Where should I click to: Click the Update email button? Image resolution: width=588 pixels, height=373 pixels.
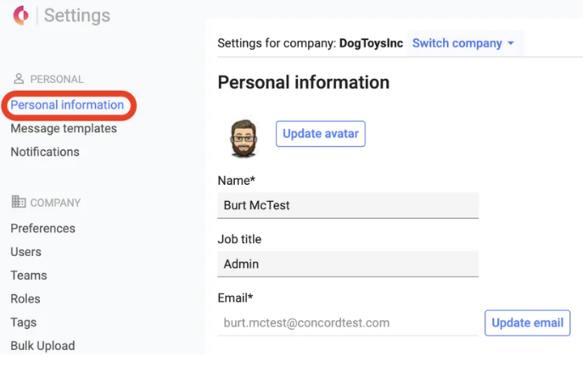point(527,322)
